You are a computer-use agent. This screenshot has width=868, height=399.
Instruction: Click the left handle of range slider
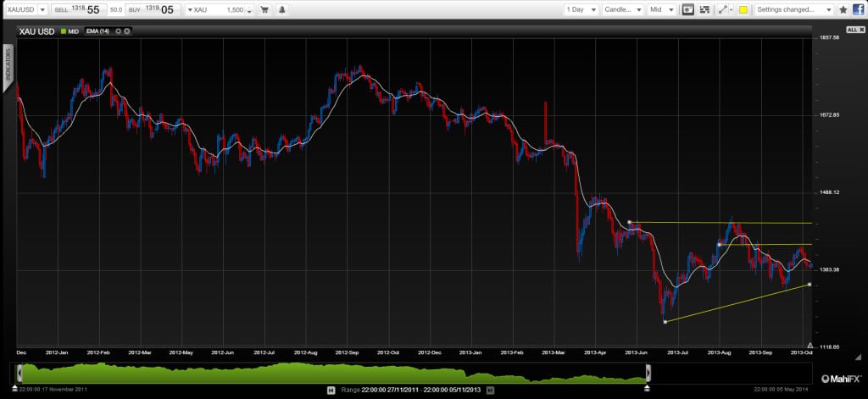19,373
